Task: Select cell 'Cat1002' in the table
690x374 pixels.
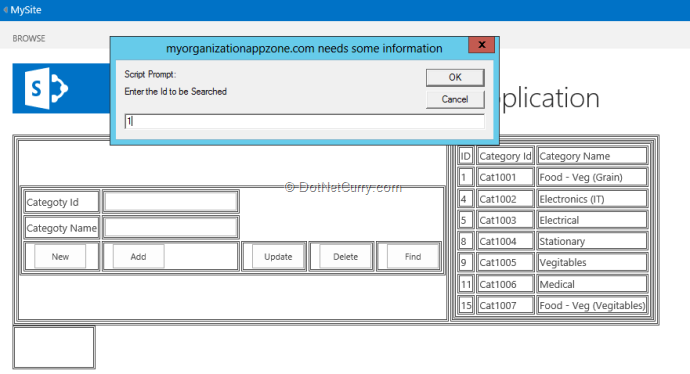Action: pyautogui.click(x=505, y=199)
